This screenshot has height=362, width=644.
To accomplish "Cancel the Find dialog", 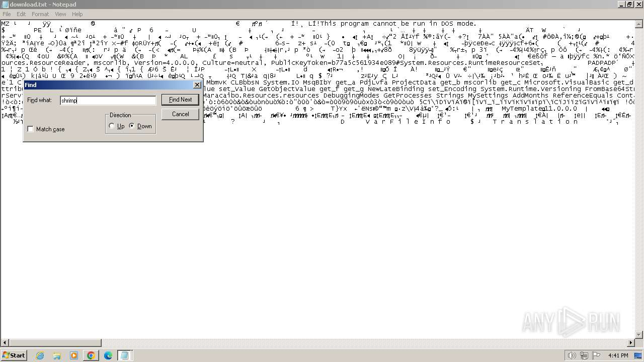I will (180, 114).
